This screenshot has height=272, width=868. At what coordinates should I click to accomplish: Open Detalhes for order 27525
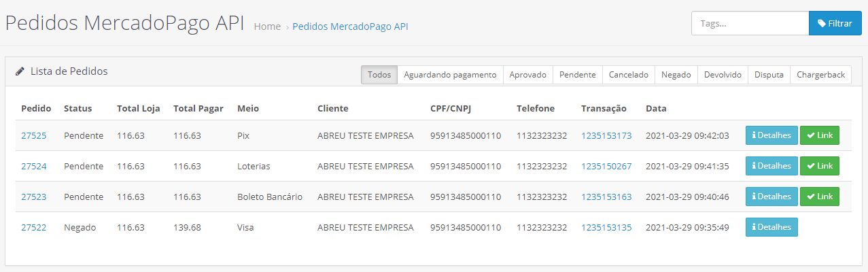point(771,135)
